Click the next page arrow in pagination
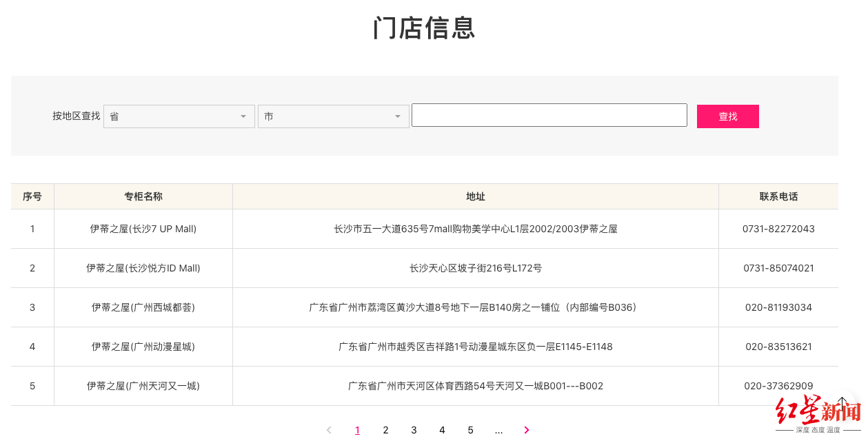868x441 pixels. [x=527, y=430]
